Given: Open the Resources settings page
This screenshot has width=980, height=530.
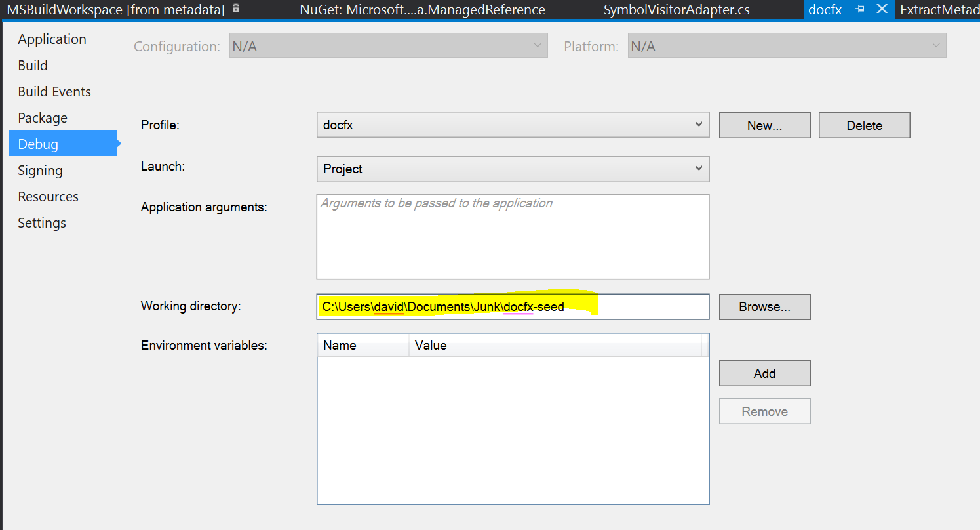Looking at the screenshot, I should pyautogui.click(x=48, y=196).
